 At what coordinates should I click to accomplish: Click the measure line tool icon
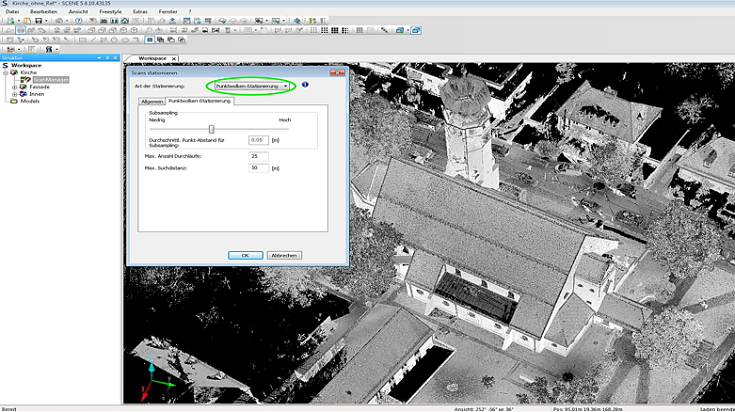(384, 30)
